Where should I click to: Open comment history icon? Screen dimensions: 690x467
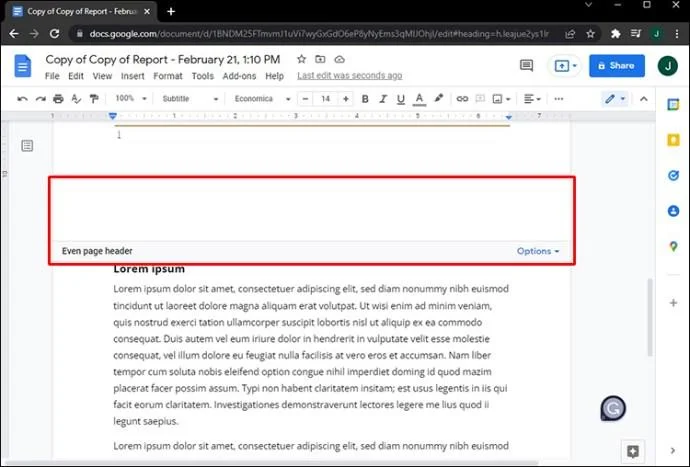pyautogui.click(x=526, y=66)
